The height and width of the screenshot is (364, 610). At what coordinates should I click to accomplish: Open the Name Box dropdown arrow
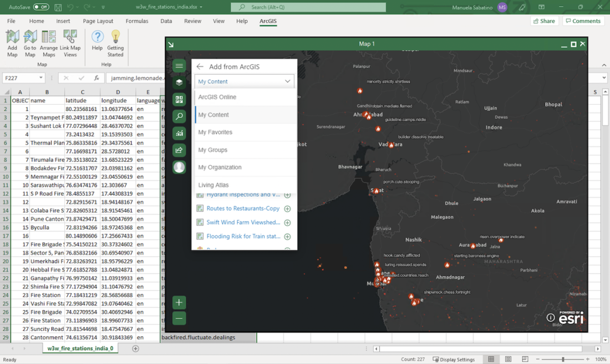41,78
